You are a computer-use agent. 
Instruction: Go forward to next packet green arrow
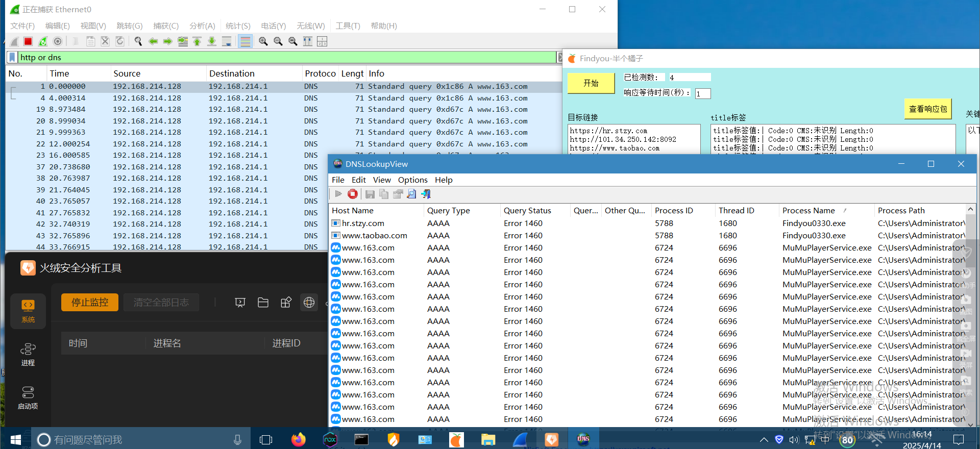point(167,41)
